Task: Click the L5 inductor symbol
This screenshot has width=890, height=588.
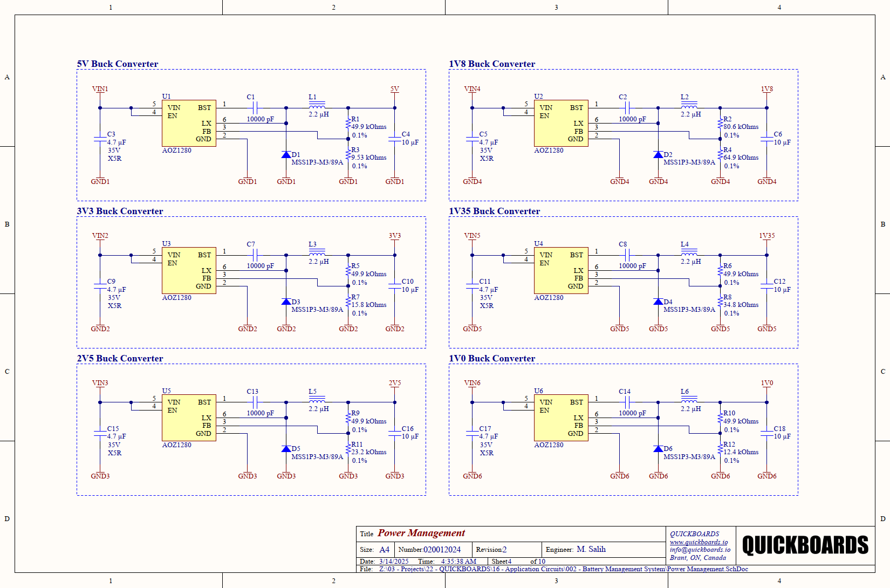Action: coord(317,400)
